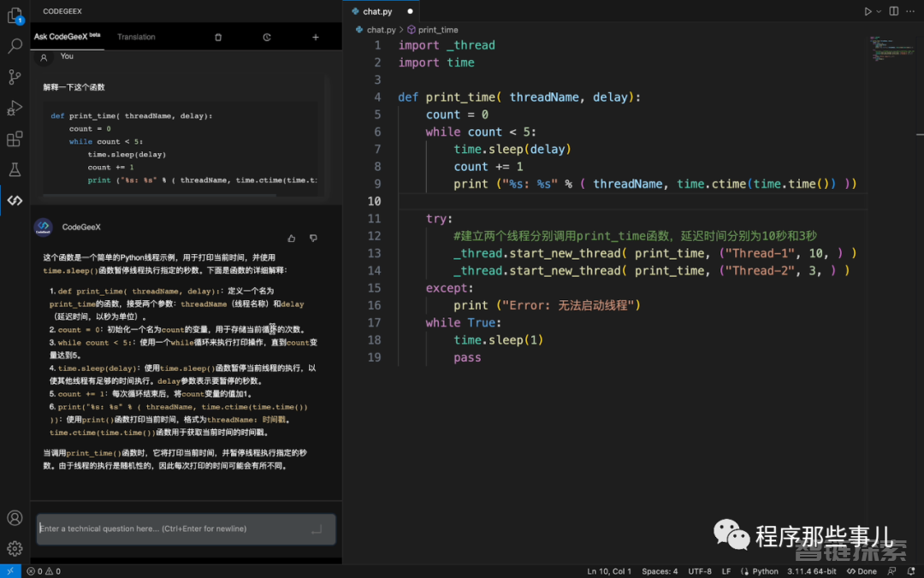Image resolution: width=924 pixels, height=578 pixels.
Task: Click horizontal scrollbar under code snippet
Action: coord(159,195)
